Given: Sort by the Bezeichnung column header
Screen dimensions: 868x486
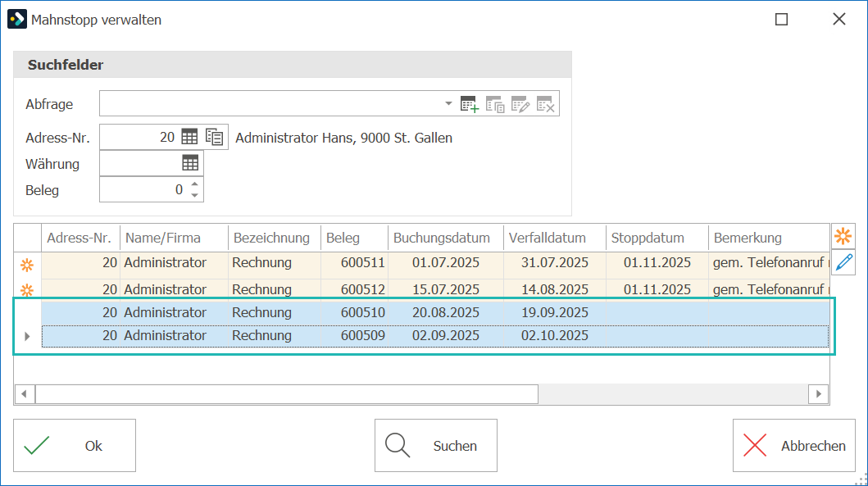Looking at the screenshot, I should (275, 238).
